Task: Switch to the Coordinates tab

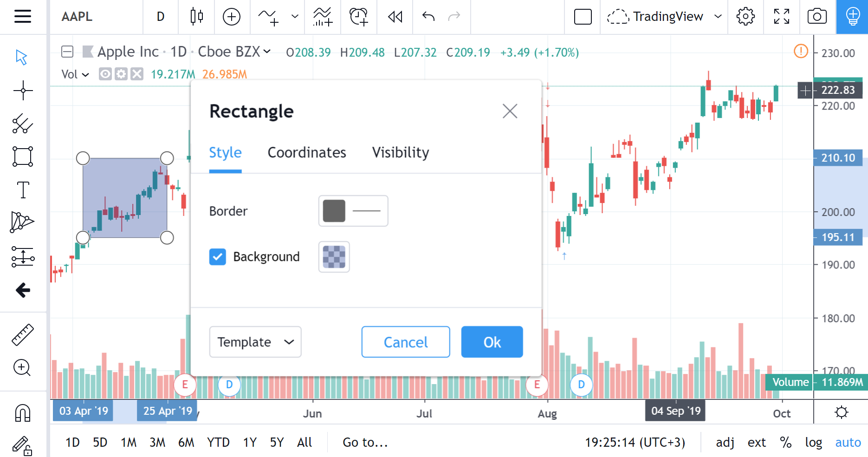Action: coord(306,152)
